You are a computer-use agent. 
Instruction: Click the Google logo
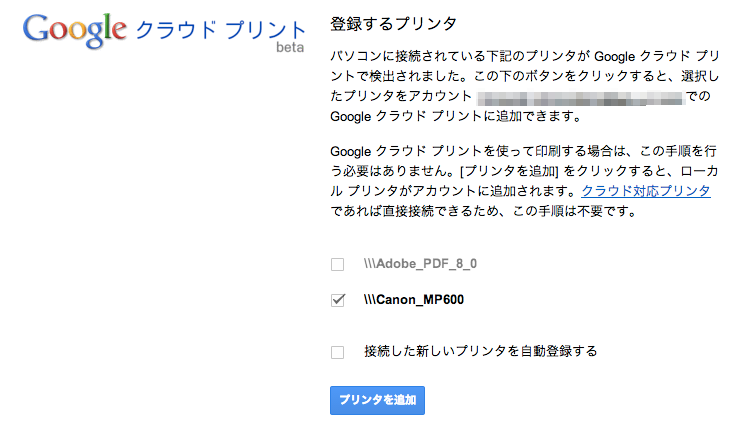click(75, 30)
